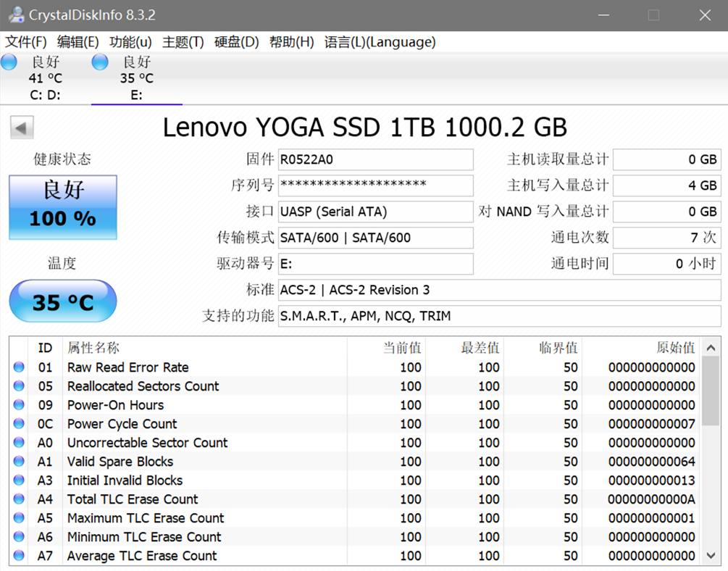Click the supported features field S.M.A.R.T., APM, NCQ, TRIM
728x571 pixels.
click(500, 316)
